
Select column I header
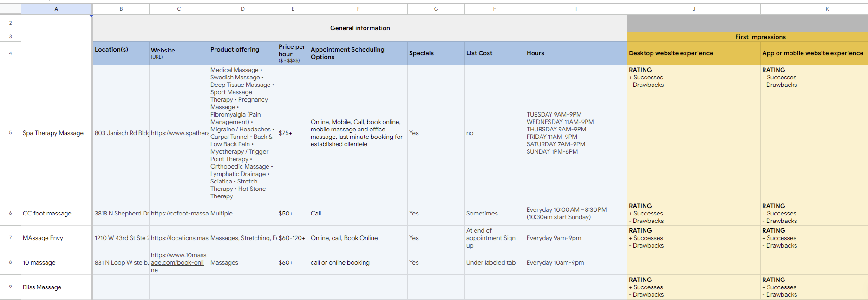(576, 9)
